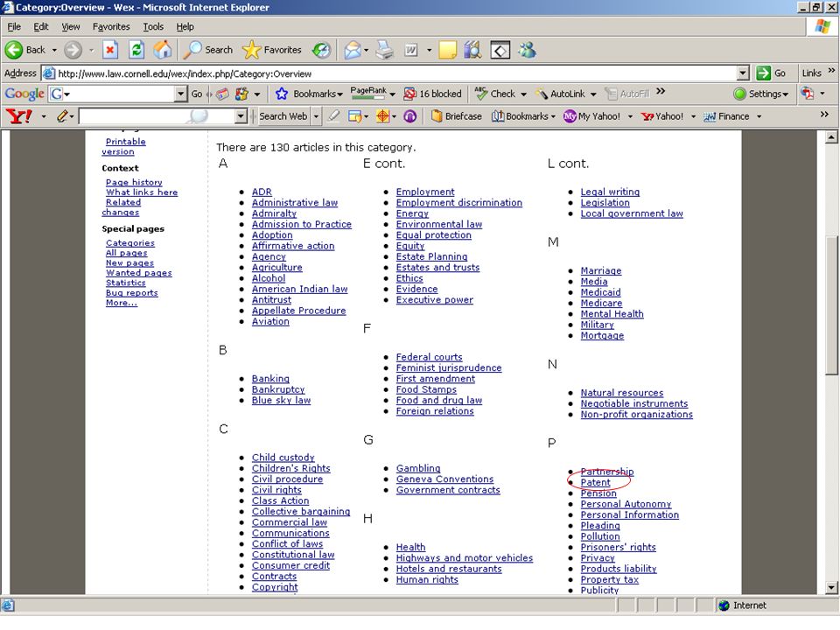The height and width of the screenshot is (630, 840).
Task: Open the Negotiable instruments link
Action: (634, 403)
